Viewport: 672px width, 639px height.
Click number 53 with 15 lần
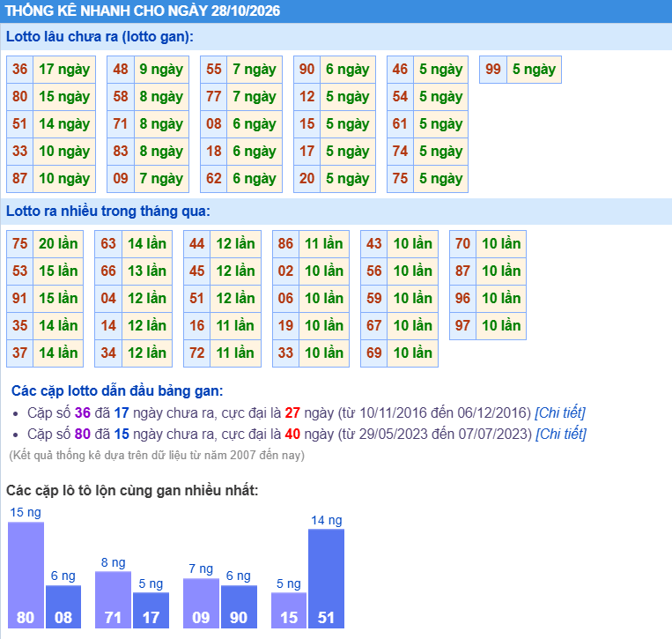point(19,271)
